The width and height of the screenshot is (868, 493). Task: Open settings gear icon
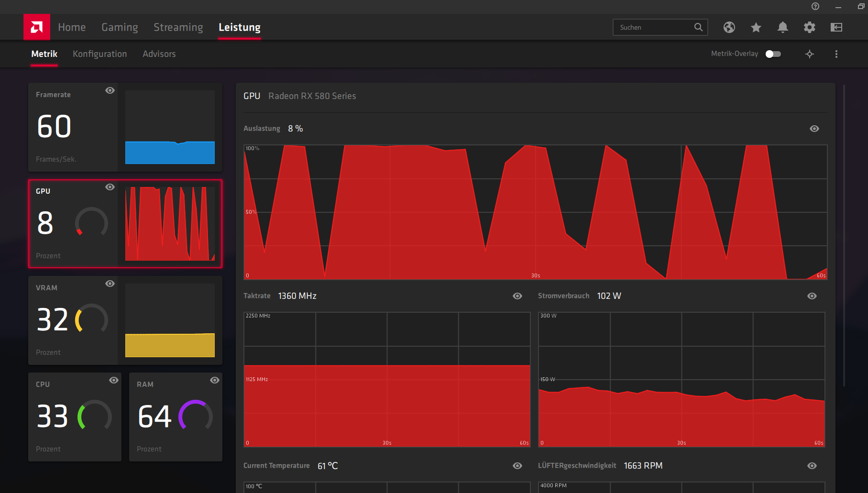click(x=810, y=27)
